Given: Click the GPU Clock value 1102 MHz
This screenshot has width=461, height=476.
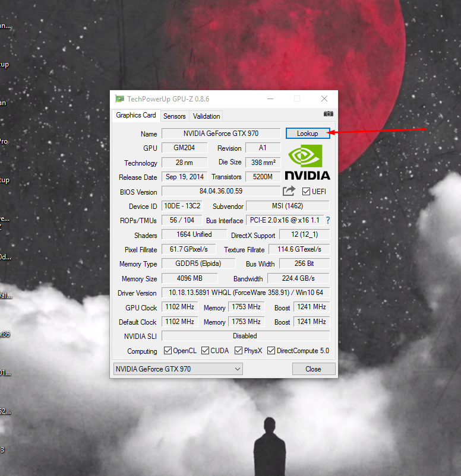Looking at the screenshot, I should click(x=179, y=307).
